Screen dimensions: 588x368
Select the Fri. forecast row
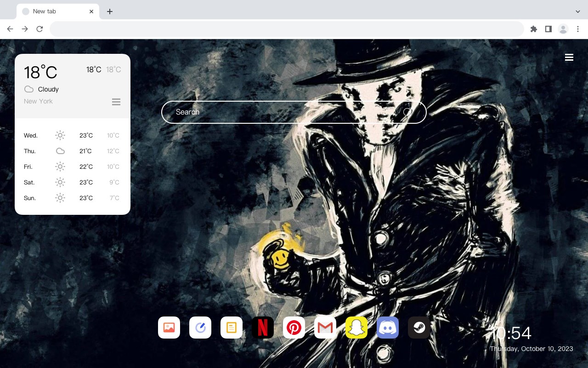pyautogui.click(x=73, y=167)
